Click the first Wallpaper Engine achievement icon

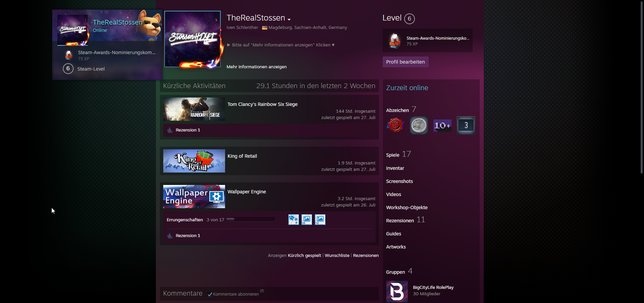(x=293, y=220)
